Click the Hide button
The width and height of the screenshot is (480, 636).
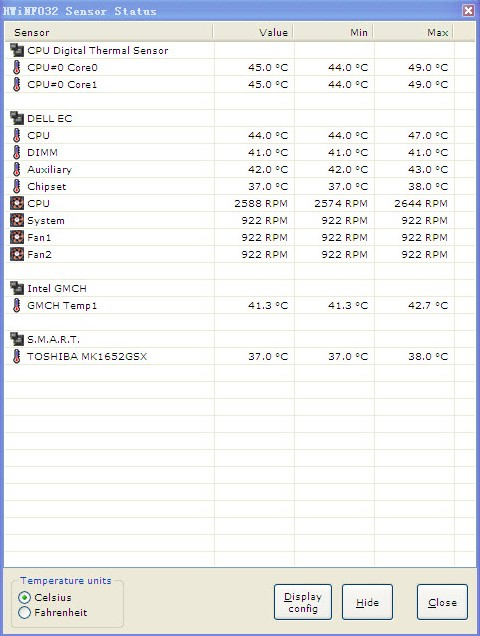(367, 602)
